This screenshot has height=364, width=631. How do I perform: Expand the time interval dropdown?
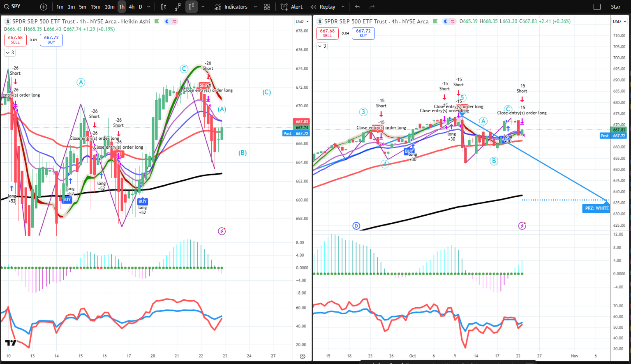pos(149,7)
